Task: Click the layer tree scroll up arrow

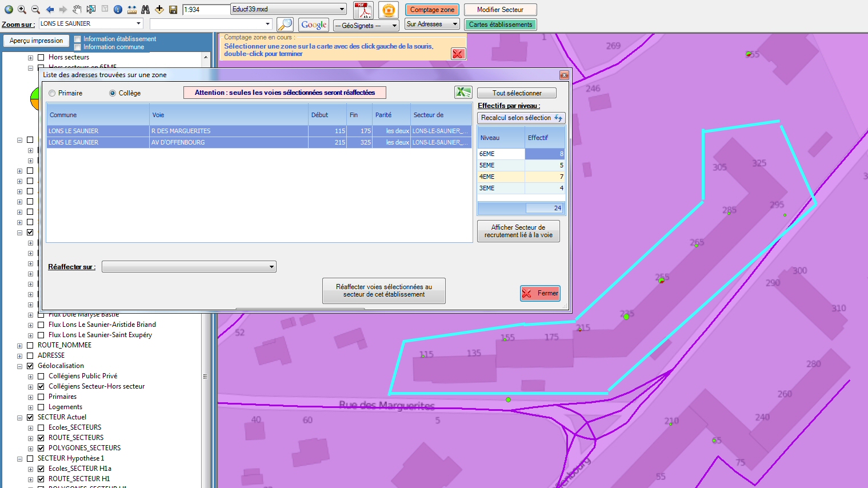Action: click(206, 57)
